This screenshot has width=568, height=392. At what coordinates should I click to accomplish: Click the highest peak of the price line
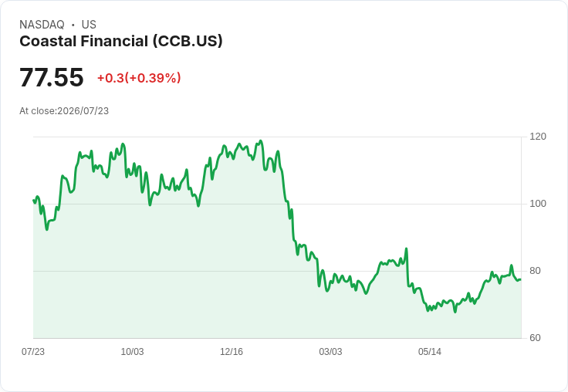pos(261,141)
